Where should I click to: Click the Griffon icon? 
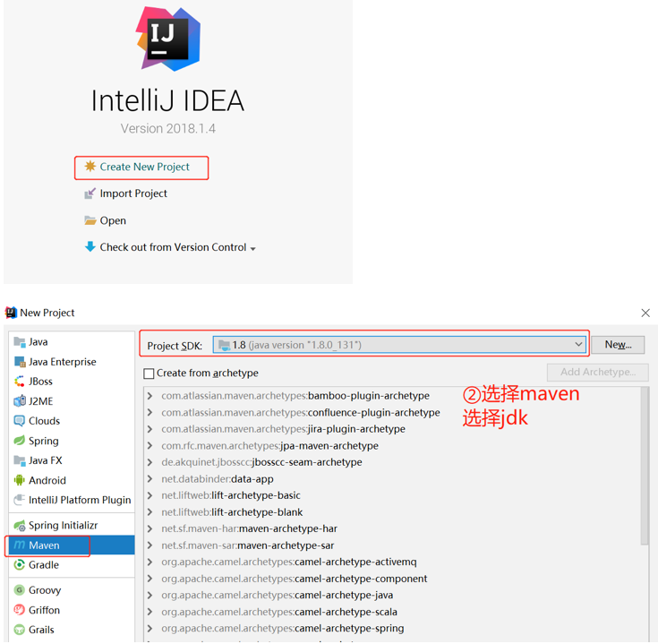[x=20, y=610]
